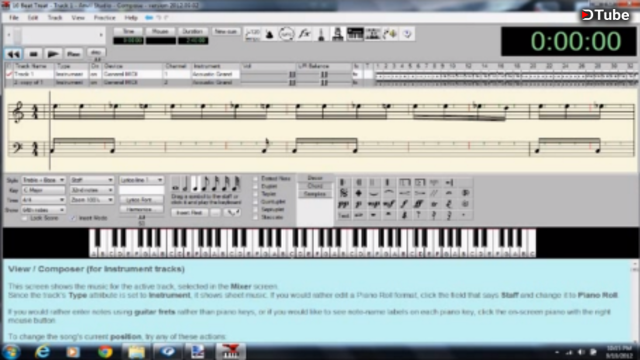Click the help question mark toolbar icon
This screenshot has width=640, height=360.
pos(407,34)
